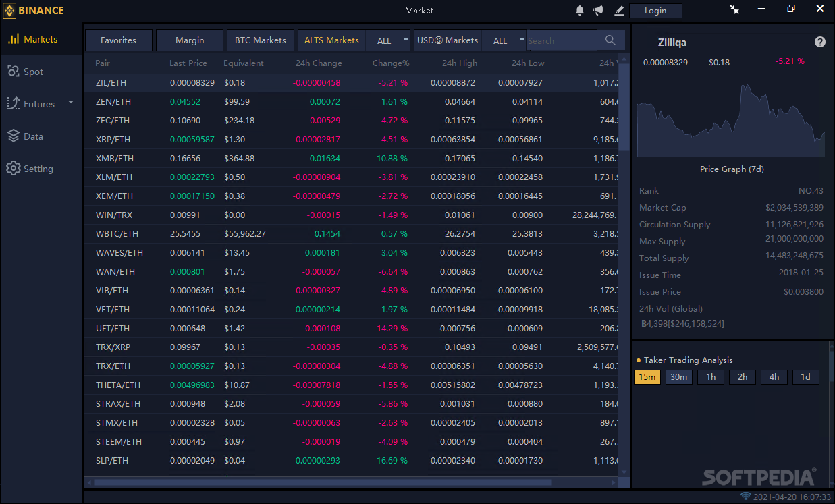Select the XEM/ETH pair

(114, 196)
